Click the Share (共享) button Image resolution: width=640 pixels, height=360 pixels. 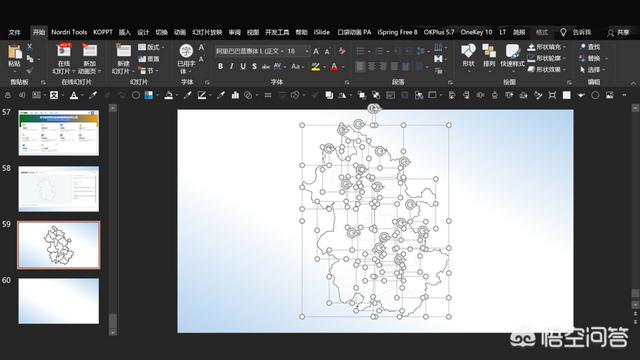tap(618, 32)
